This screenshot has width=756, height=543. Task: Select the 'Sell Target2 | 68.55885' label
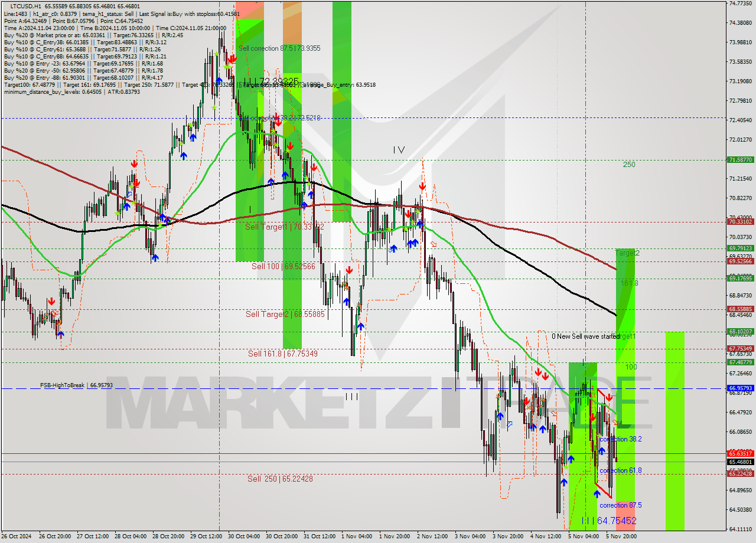point(285,315)
